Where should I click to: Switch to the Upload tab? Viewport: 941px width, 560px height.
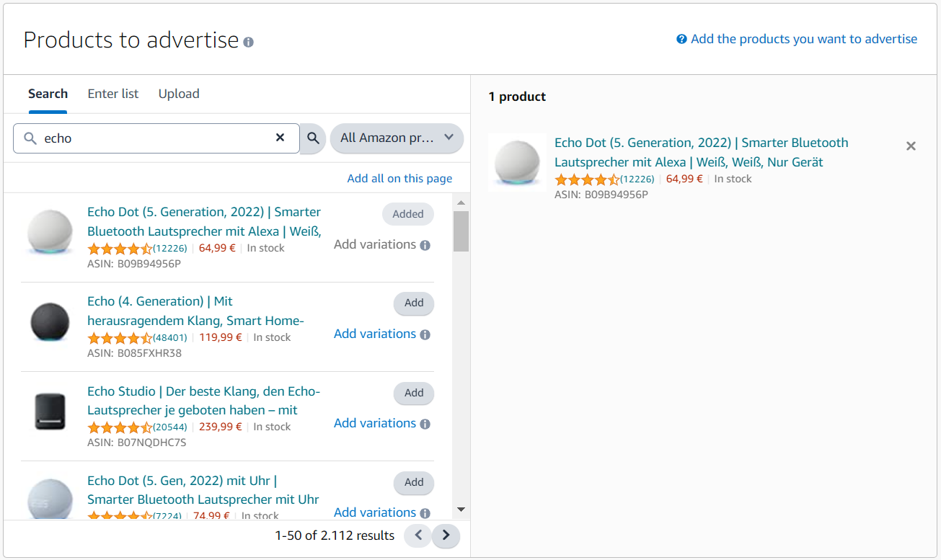(x=179, y=94)
